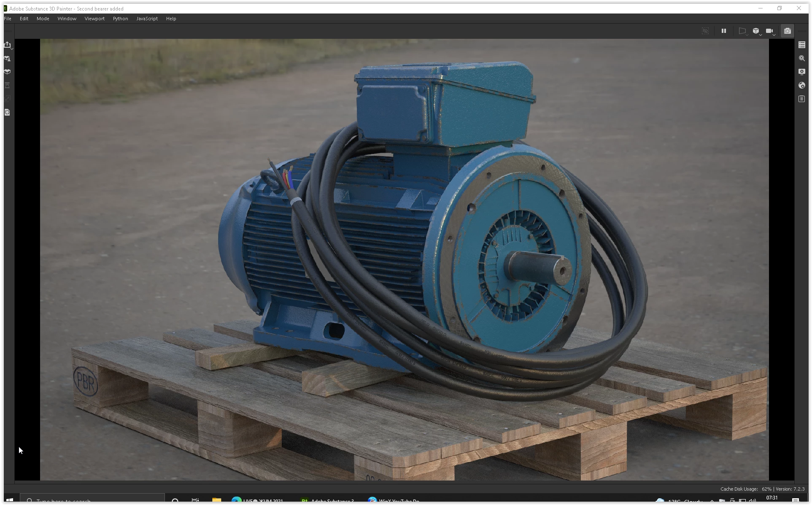Open the sphere shader settings icon

(x=802, y=85)
